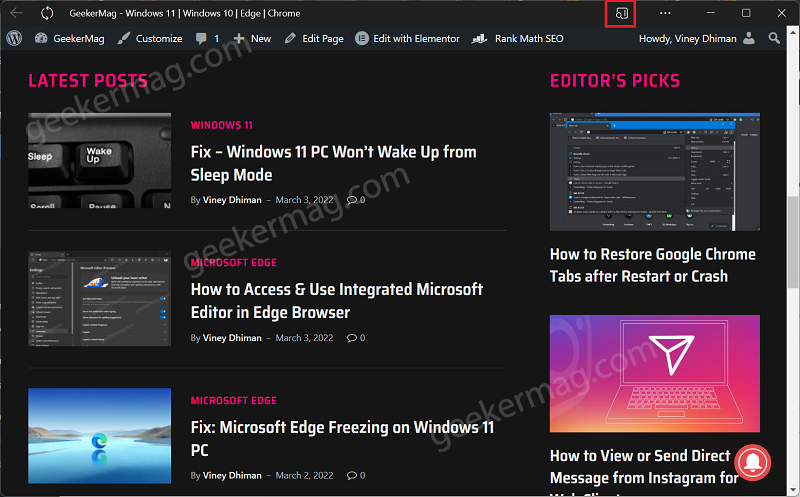This screenshot has height=497, width=800.
Task: Click the March 2, 2022 date
Action: click(304, 476)
